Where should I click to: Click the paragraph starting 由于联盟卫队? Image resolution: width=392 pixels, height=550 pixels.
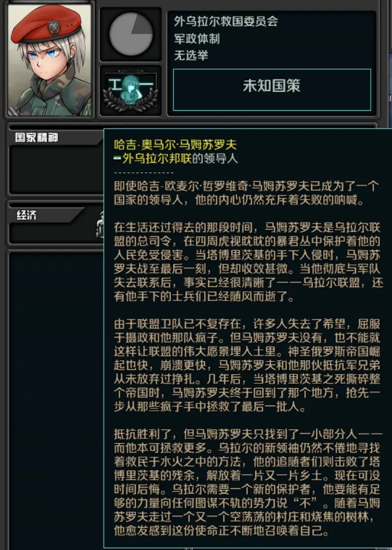pos(247,365)
